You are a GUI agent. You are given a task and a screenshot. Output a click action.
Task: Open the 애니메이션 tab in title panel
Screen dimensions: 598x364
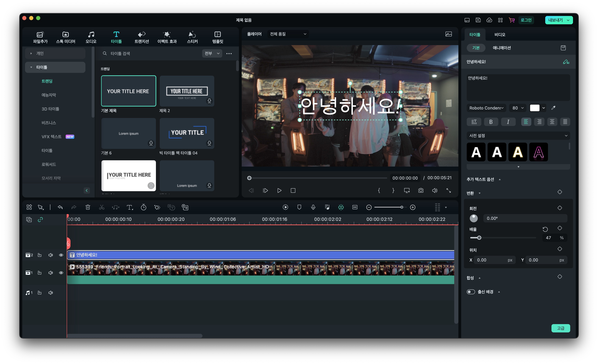click(502, 48)
